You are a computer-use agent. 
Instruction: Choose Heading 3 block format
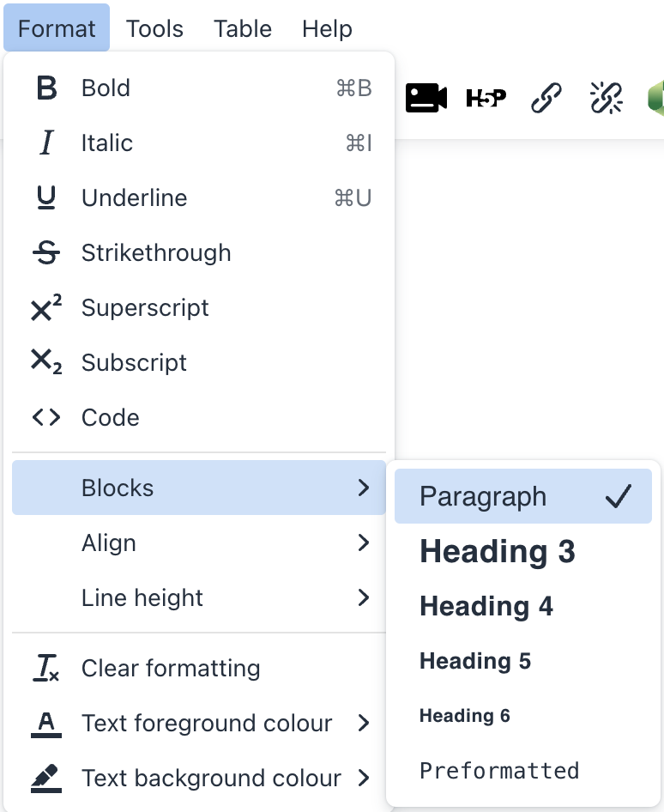click(498, 552)
